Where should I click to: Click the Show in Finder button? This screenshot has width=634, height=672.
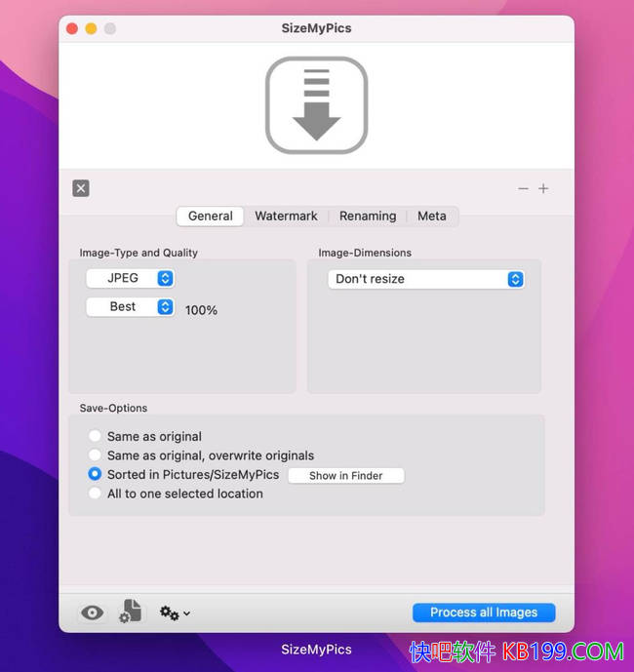[345, 476]
